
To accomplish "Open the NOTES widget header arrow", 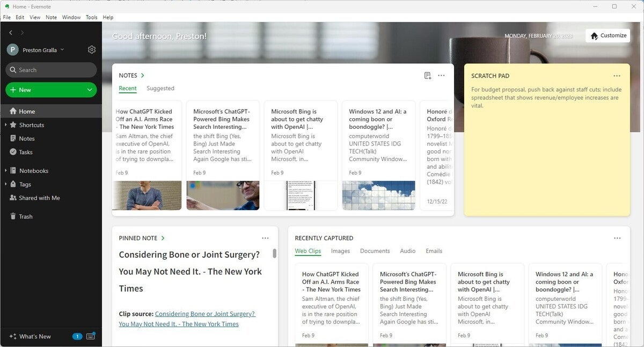I will (143, 76).
